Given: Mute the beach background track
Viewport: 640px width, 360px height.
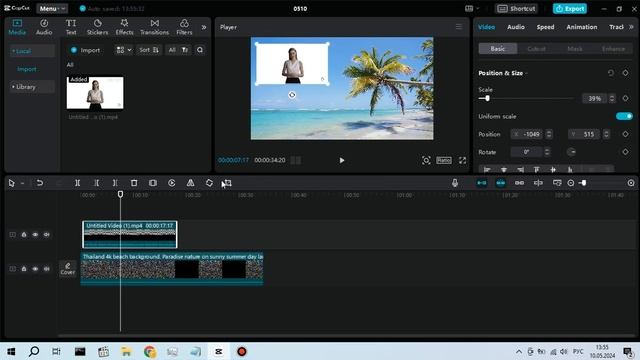Looking at the screenshot, I should [47, 269].
